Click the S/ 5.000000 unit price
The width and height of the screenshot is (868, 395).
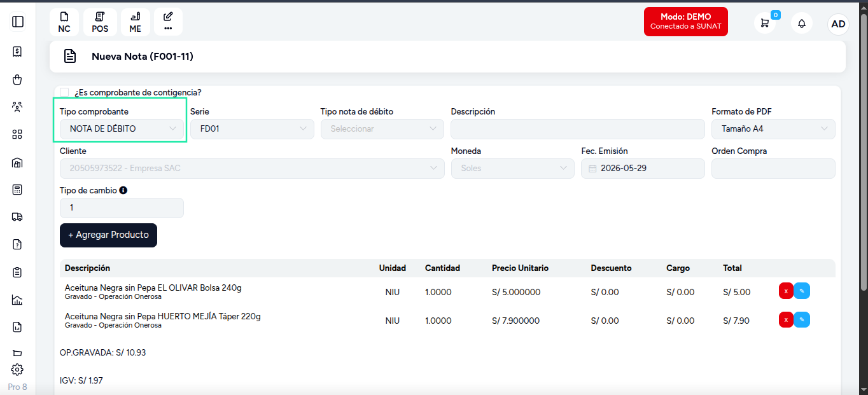click(516, 293)
